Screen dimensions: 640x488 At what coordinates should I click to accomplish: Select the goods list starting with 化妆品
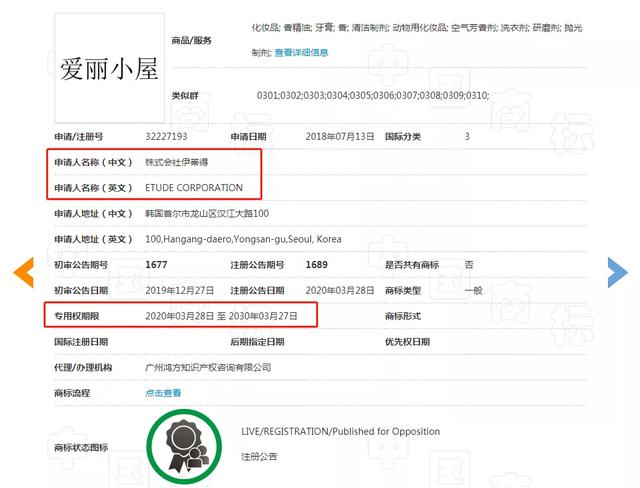417,40
